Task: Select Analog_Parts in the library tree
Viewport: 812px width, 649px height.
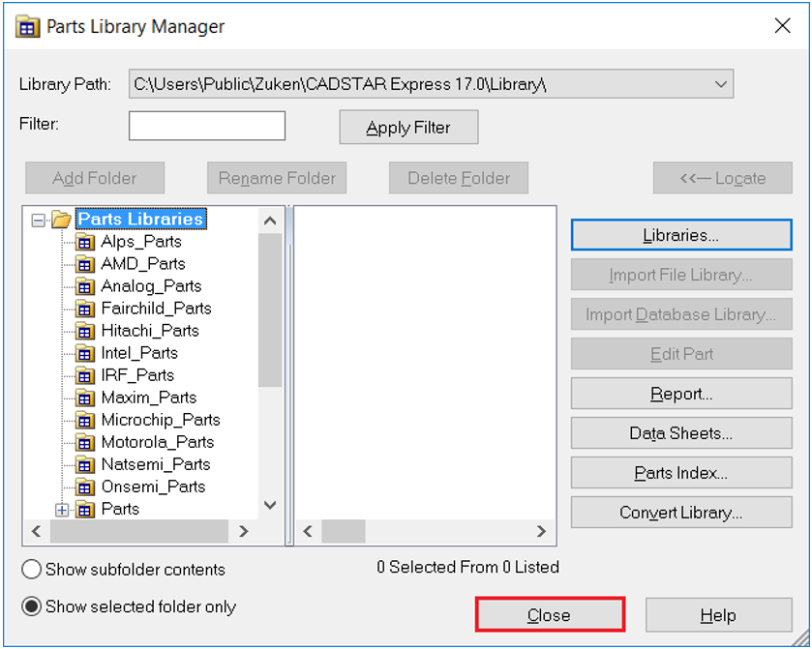Action: coord(151,286)
